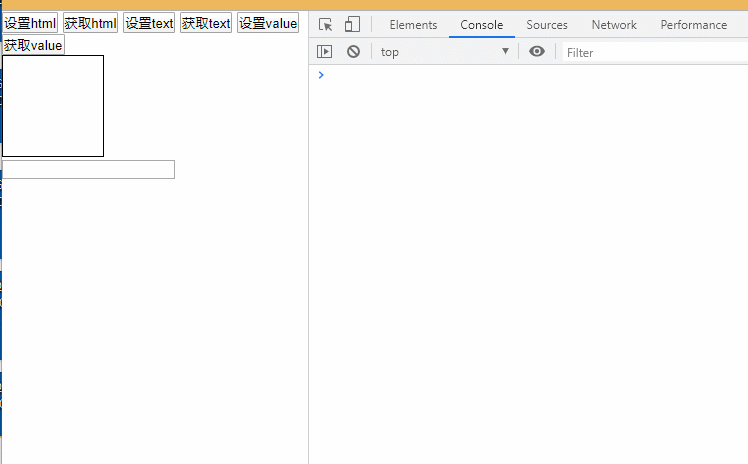Click the 设置text button
The image size is (748, 464).
coord(149,23)
